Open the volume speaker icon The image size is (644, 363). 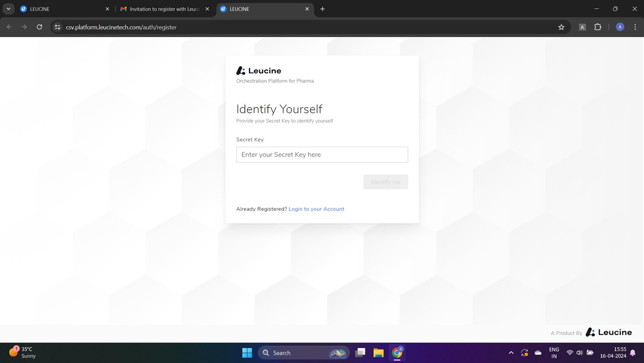point(580,352)
